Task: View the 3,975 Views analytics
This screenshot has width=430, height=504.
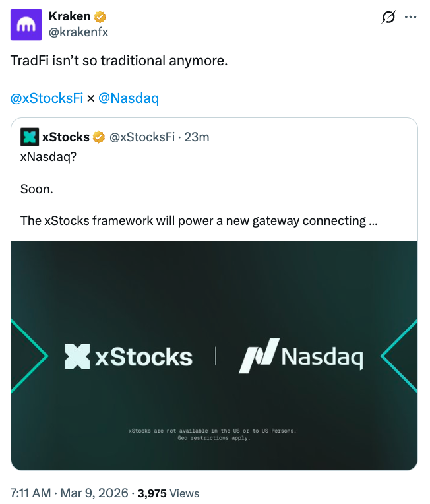Action: pos(168,493)
